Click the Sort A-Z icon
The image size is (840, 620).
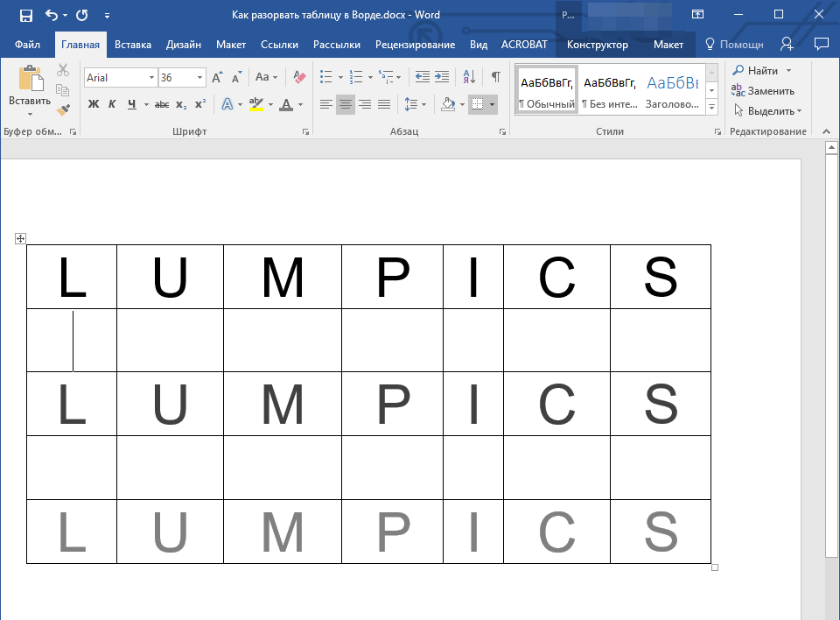click(469, 77)
